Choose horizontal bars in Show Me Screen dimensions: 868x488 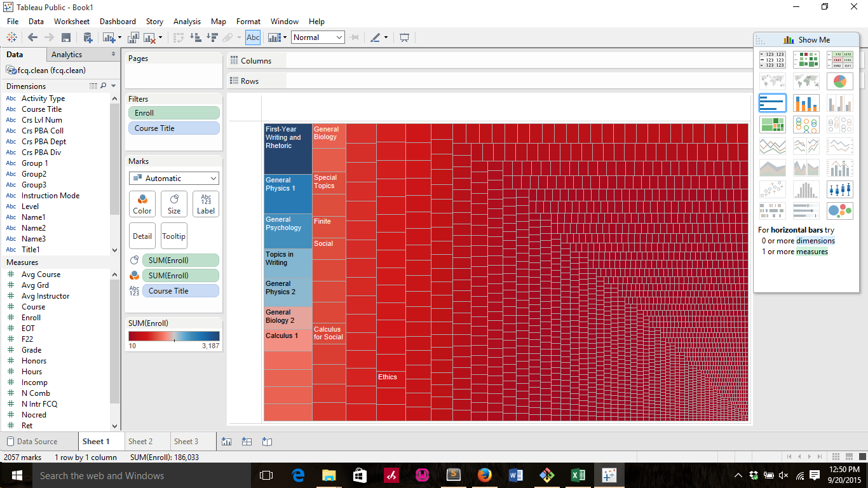click(x=772, y=103)
